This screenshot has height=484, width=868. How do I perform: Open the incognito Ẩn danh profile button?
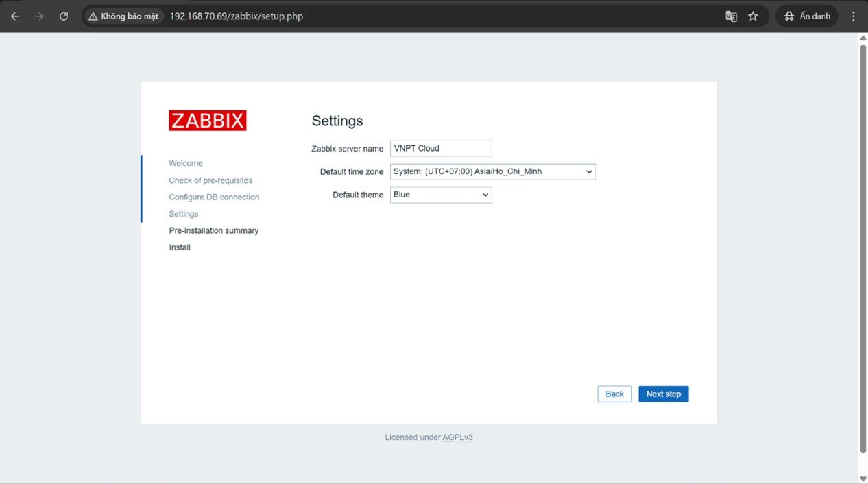pos(807,16)
